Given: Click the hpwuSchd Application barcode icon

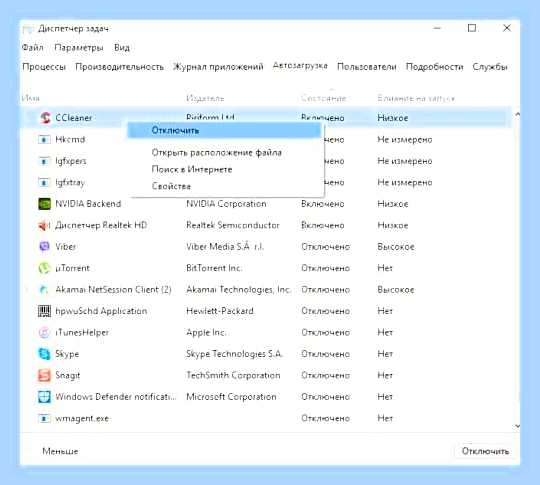Looking at the screenshot, I should (x=44, y=311).
